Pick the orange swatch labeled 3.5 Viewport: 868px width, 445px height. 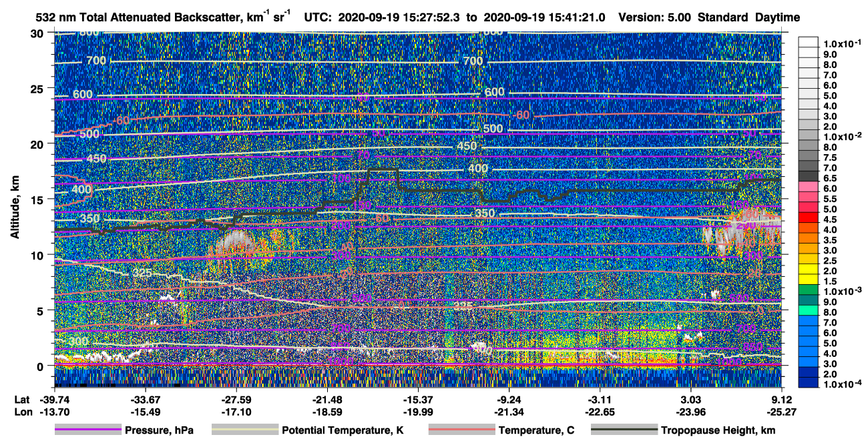click(x=809, y=240)
